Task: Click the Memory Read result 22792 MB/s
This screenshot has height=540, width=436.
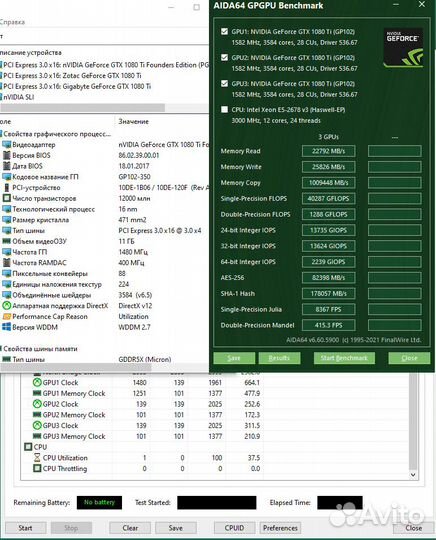Action: coord(329,151)
